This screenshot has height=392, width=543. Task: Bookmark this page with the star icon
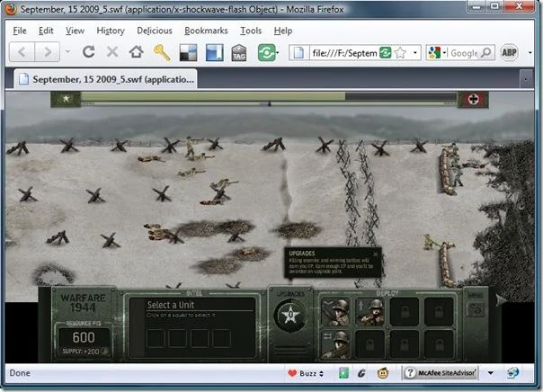(400, 53)
